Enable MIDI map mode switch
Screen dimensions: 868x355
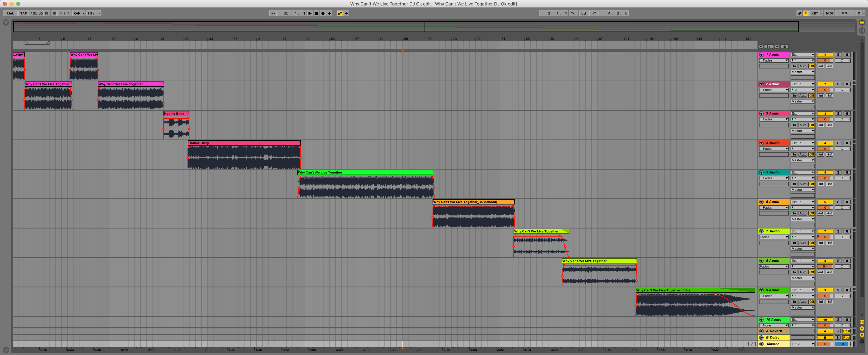[x=829, y=14]
